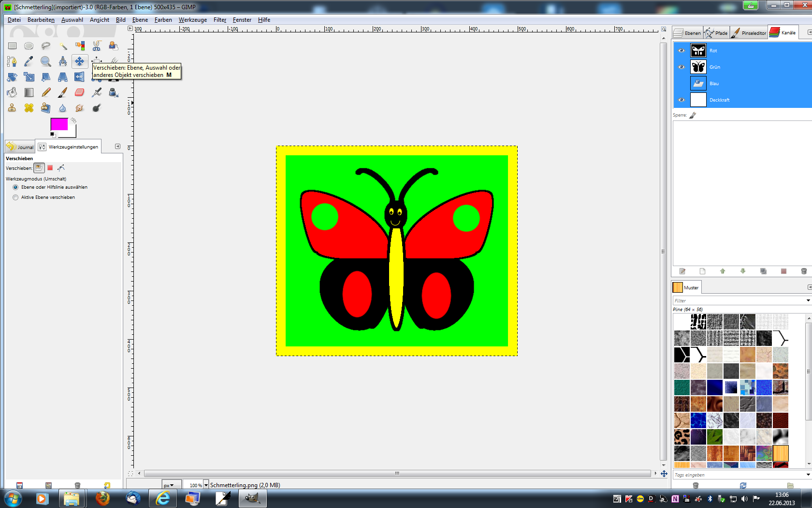Pick the Shear tool

(x=46, y=77)
